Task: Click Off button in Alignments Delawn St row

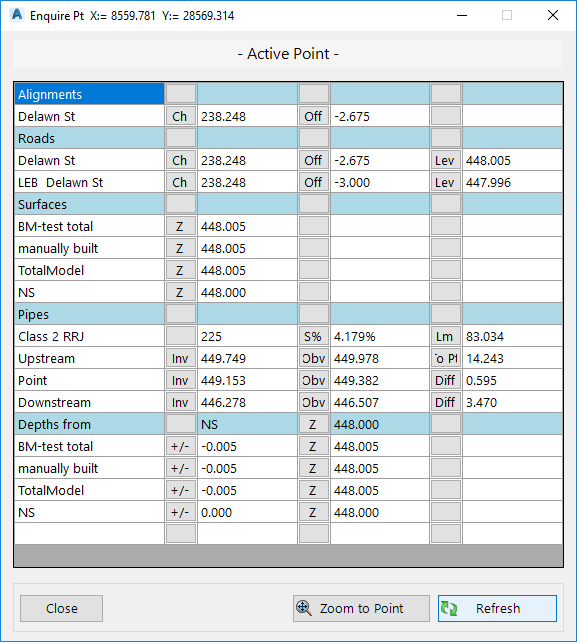Action: click(313, 116)
